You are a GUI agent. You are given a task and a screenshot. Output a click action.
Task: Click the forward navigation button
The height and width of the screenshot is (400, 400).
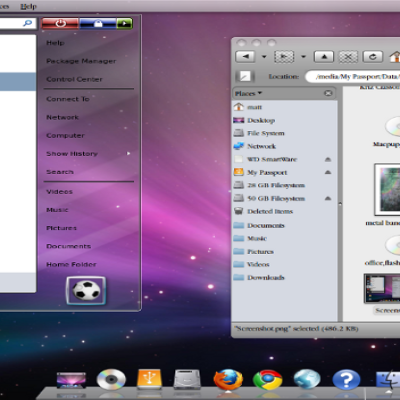tap(284, 57)
